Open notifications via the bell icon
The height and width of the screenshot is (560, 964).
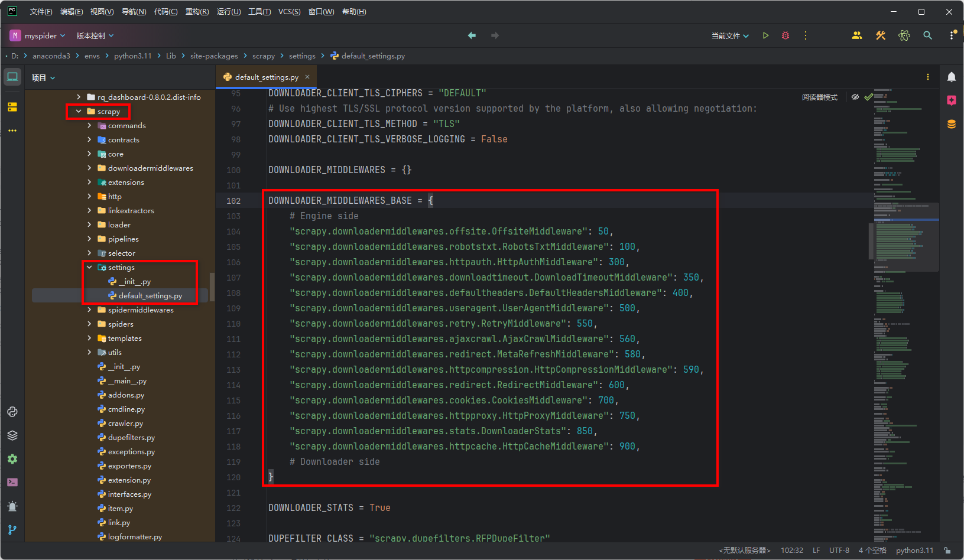pos(952,77)
